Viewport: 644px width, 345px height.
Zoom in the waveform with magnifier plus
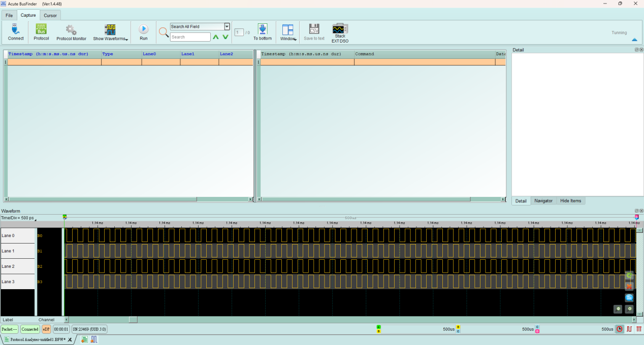[629, 309]
